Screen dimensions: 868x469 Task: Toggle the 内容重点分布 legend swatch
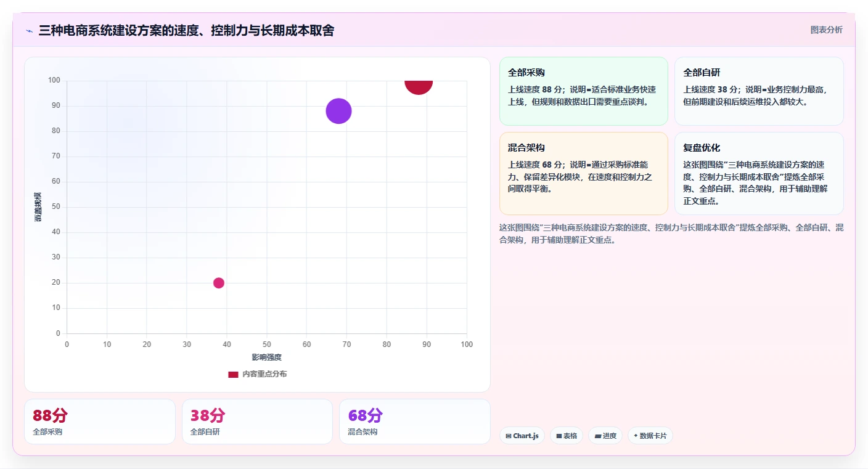233,374
